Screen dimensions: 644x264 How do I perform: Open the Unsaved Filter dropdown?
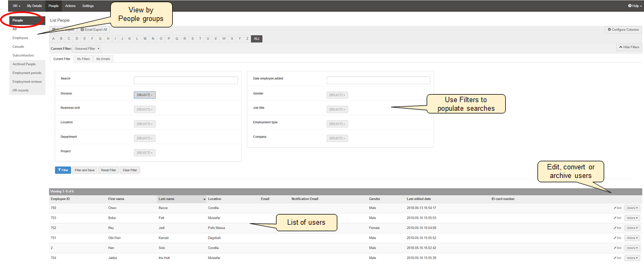tap(87, 48)
